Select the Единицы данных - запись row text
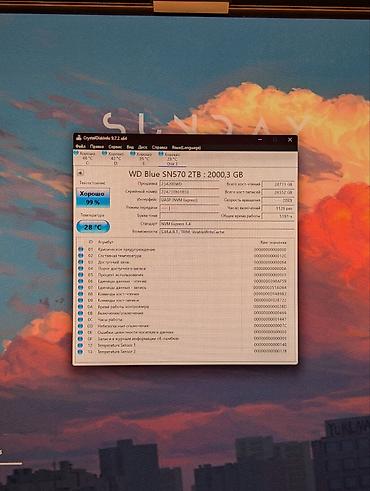370x491 pixels. click(122, 287)
